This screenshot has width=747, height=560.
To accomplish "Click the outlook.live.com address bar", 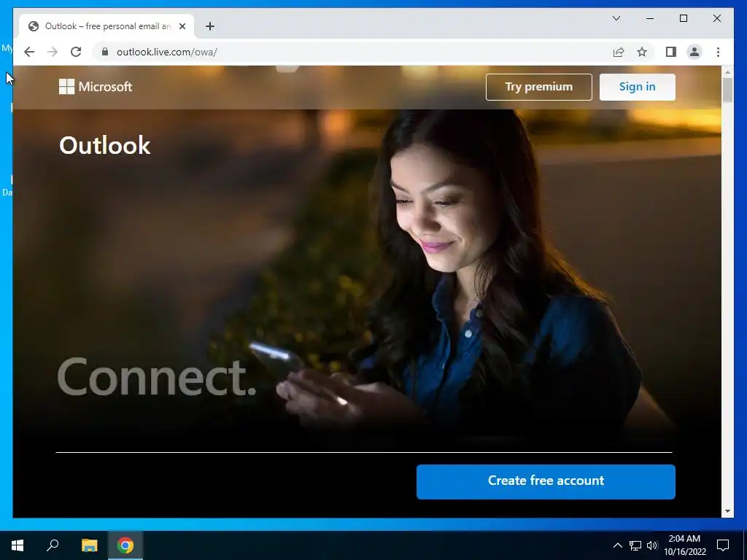I will click(352, 52).
